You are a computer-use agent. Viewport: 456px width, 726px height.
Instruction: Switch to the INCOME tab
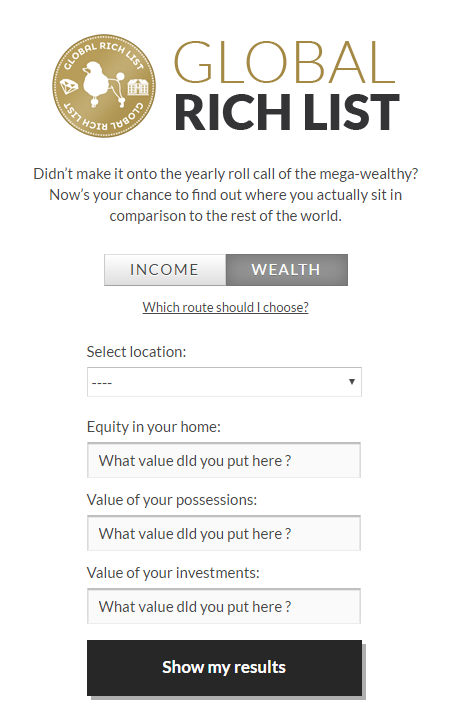tap(165, 269)
